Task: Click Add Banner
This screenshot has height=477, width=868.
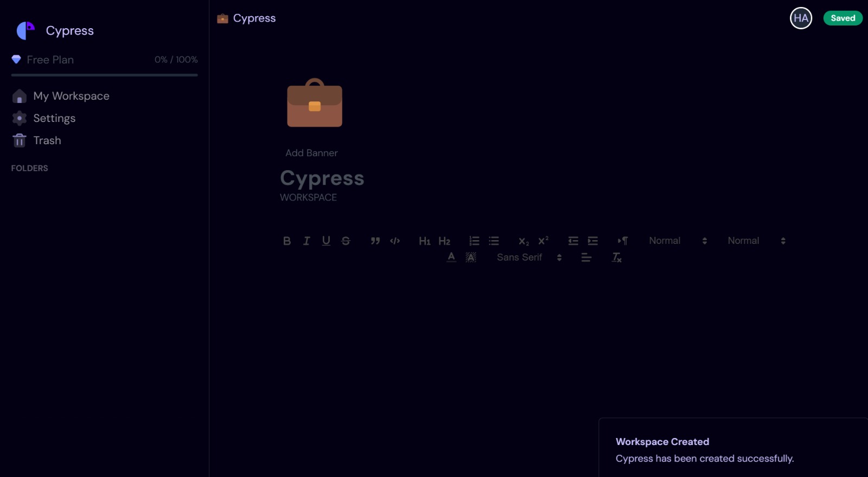Action: [311, 153]
